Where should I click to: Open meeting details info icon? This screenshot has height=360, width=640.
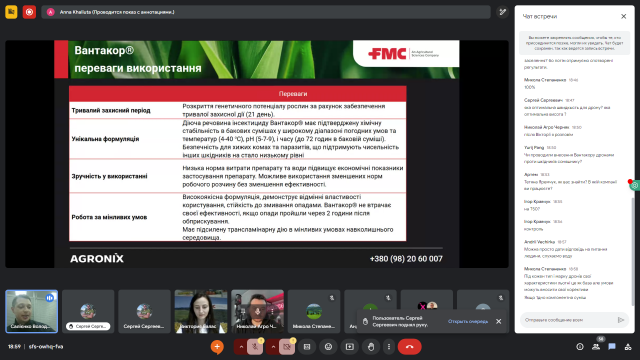(x=580, y=347)
